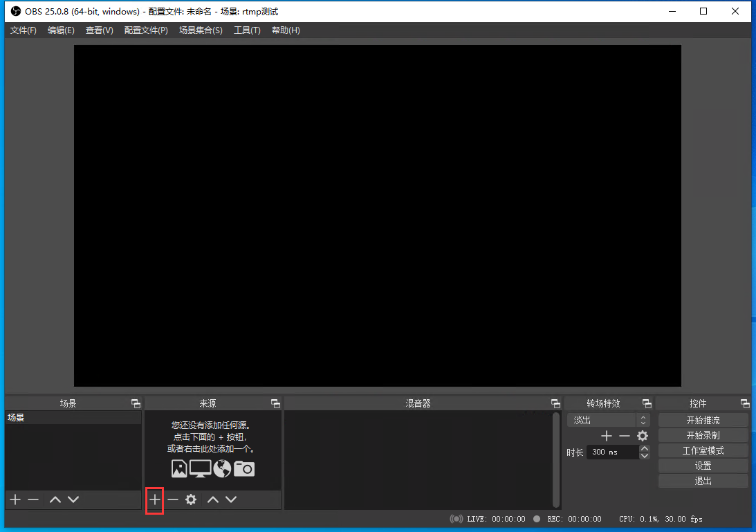Move source down in Sources panel
This screenshot has width=756, height=532.
coord(232,499)
